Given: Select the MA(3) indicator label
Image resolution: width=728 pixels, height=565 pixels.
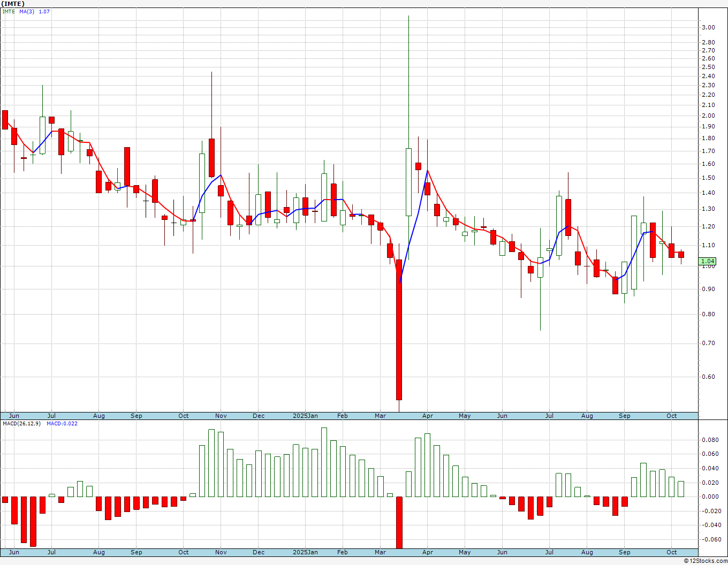Looking at the screenshot, I should pos(27,11).
